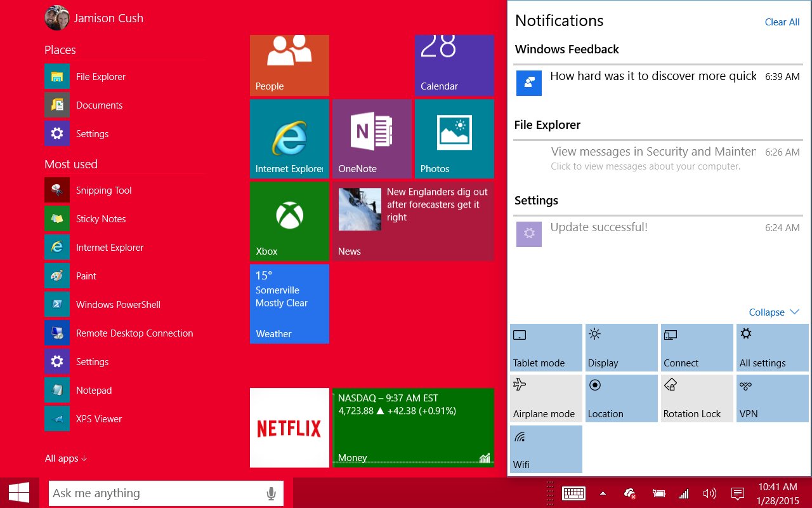Expand the All apps list

pos(66,458)
